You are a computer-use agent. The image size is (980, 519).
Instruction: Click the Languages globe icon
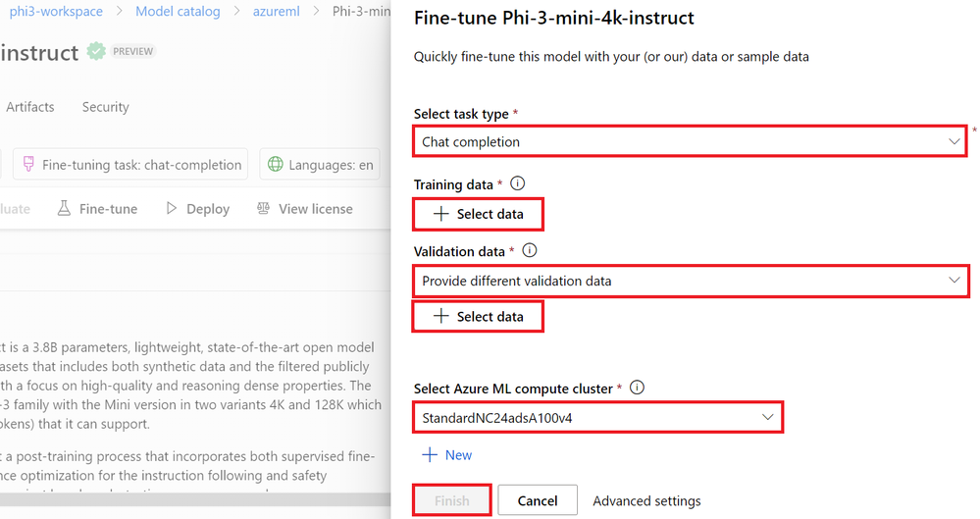click(x=276, y=165)
